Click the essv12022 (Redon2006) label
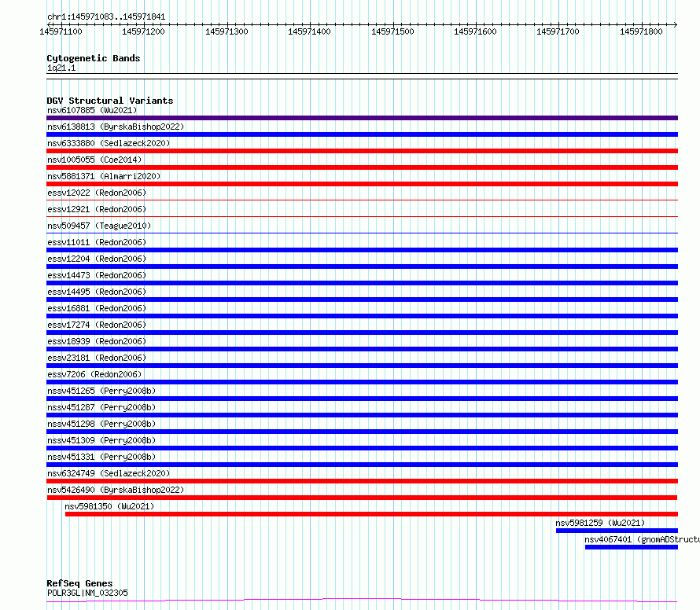700x610 pixels. coord(97,193)
